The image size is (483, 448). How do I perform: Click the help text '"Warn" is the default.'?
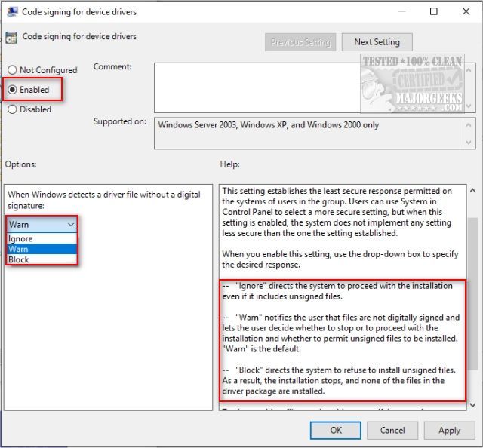[262, 349]
